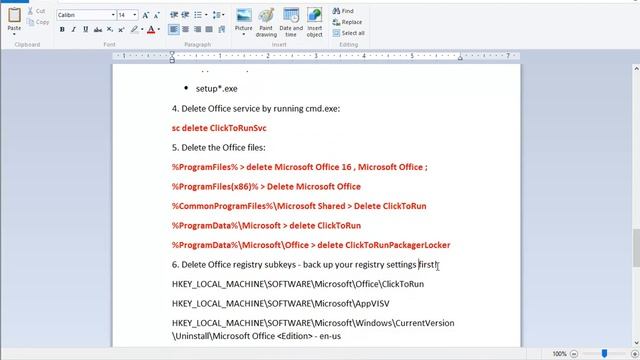
Task: Click the Find button
Action: click(343, 11)
